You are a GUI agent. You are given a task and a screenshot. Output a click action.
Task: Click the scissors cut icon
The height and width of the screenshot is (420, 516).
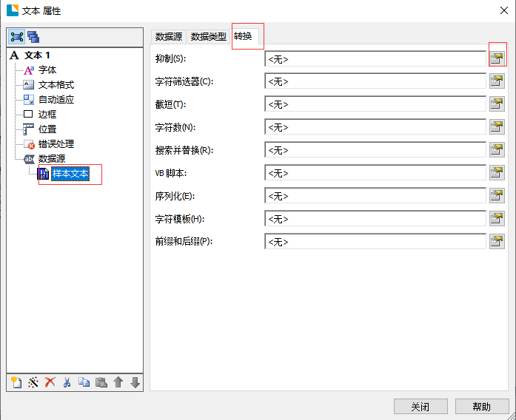[67, 382]
